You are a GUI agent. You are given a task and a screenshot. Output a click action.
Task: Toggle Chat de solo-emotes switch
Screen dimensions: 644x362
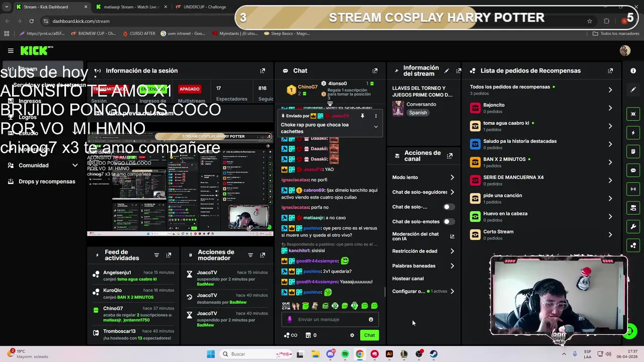click(x=448, y=222)
